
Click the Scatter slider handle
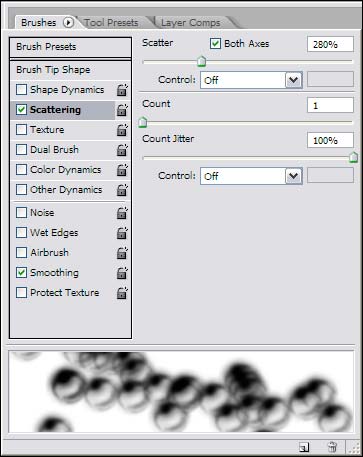click(201, 61)
